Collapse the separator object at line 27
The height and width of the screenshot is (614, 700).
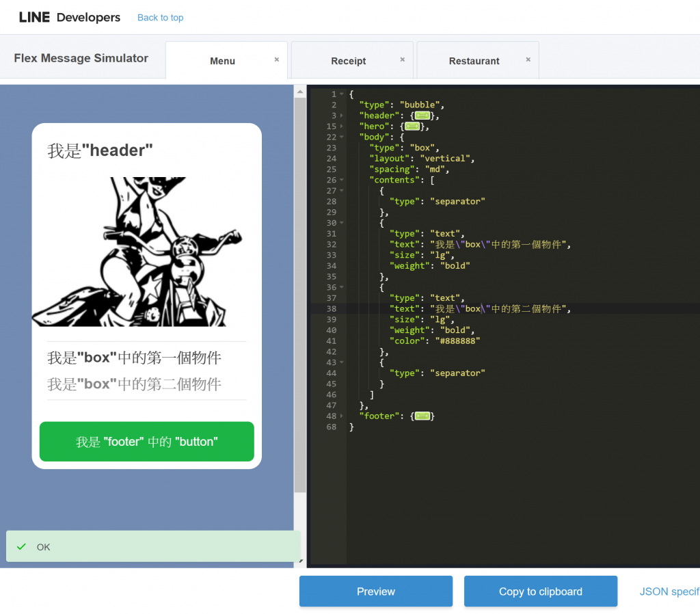342,191
